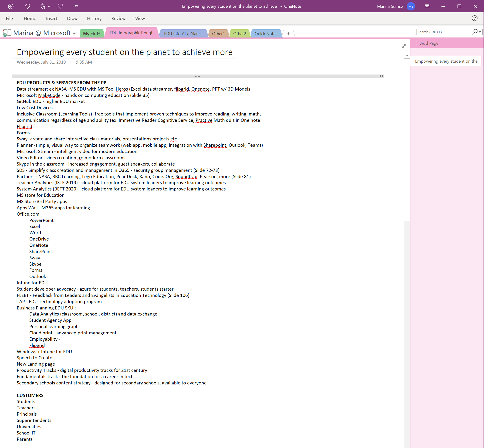Screen dimensions: 484x448
Task: Click the Undo icon
Action: coord(27,6)
